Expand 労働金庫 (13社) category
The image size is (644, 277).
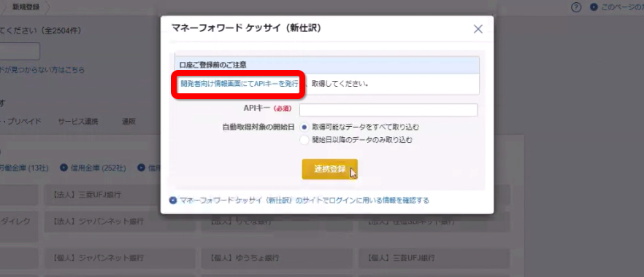(x=24, y=168)
